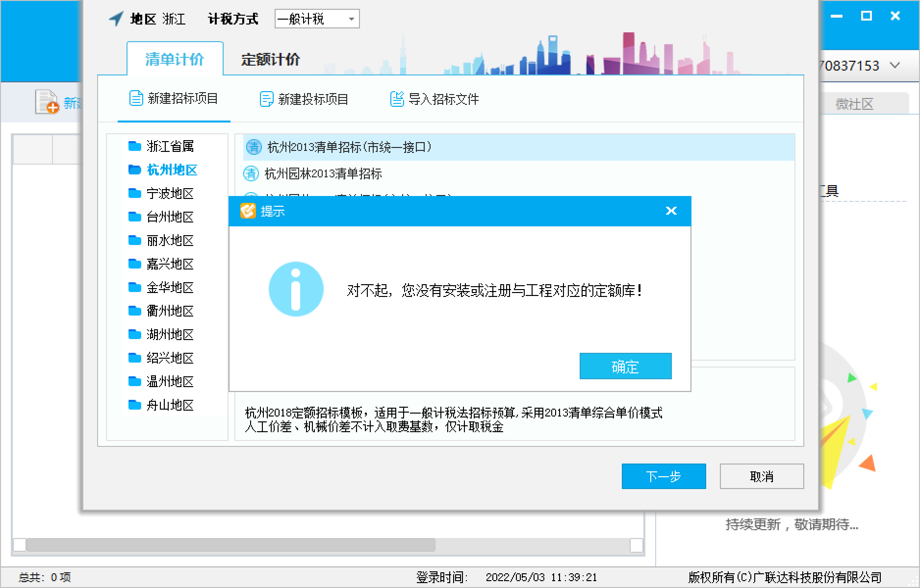Select template 杭州2013清单招标(市统一接口)
920x588 pixels.
point(518,147)
